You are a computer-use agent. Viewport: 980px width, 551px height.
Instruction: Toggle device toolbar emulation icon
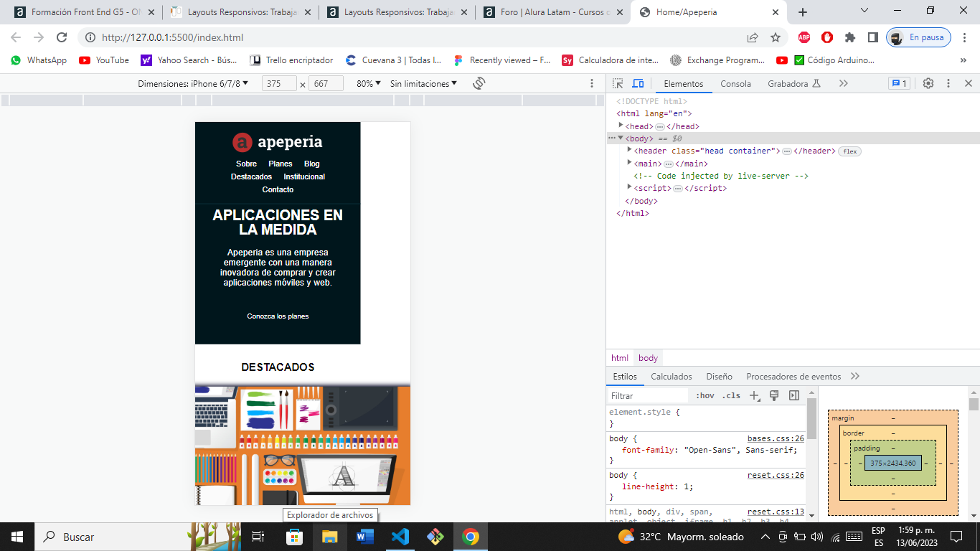(x=638, y=84)
